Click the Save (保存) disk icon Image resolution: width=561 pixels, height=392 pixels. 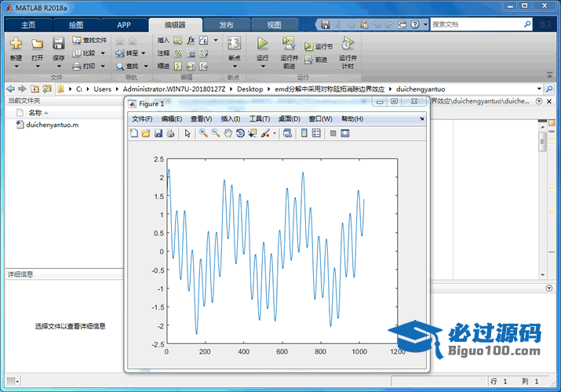tap(58, 43)
